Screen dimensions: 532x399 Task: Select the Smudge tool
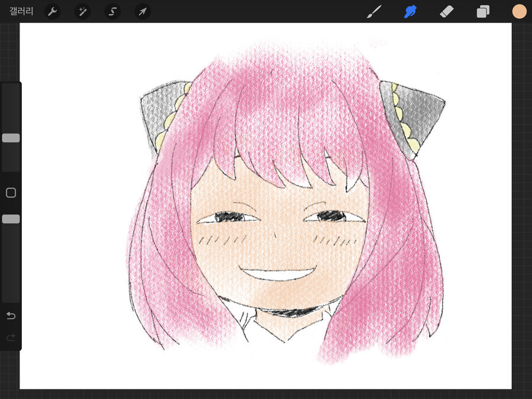point(410,12)
